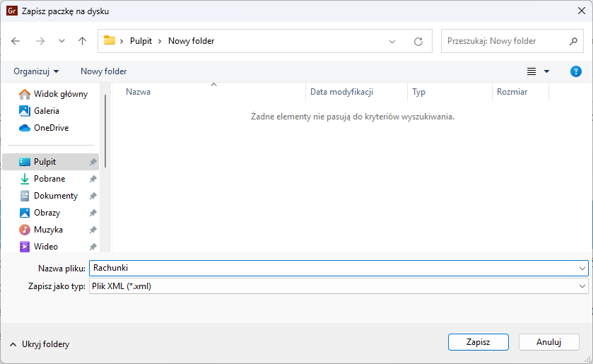Open the Pobrane downloads folder
Viewport: 593px width, 364px height.
click(49, 179)
